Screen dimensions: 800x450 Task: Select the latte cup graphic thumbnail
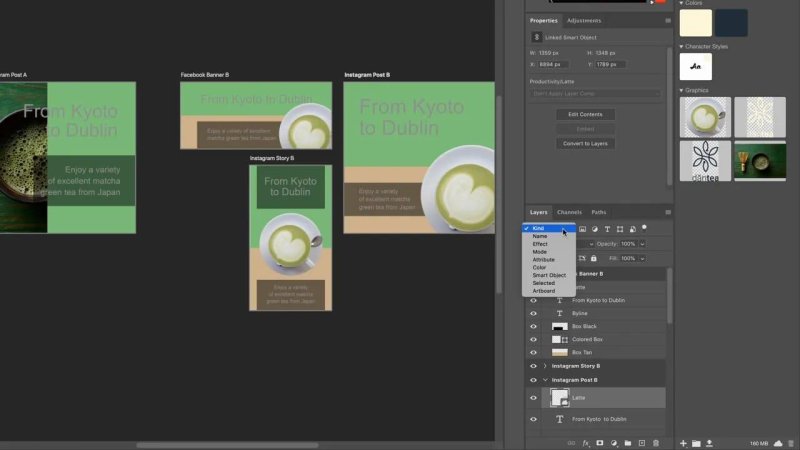pos(705,117)
